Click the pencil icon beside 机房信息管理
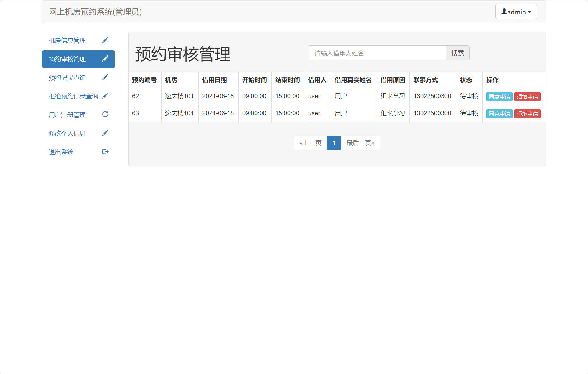 (x=105, y=40)
